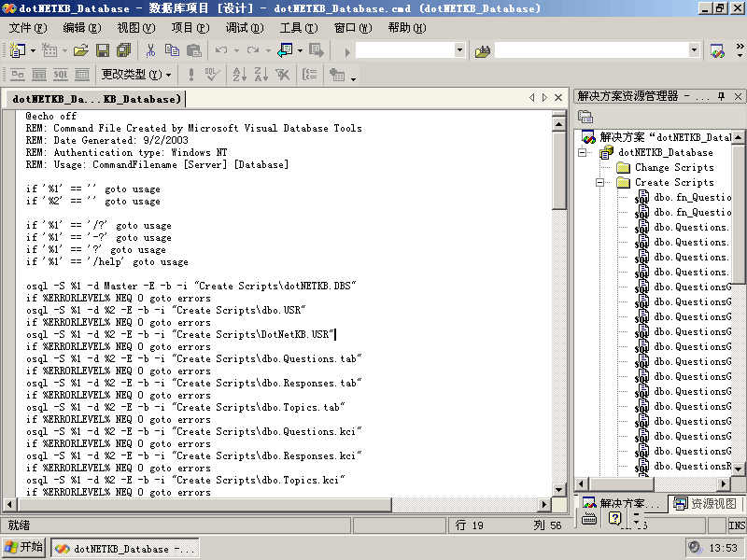Open the 编辑 (Edit) menu
The width and height of the screenshot is (747, 560).
point(82,28)
